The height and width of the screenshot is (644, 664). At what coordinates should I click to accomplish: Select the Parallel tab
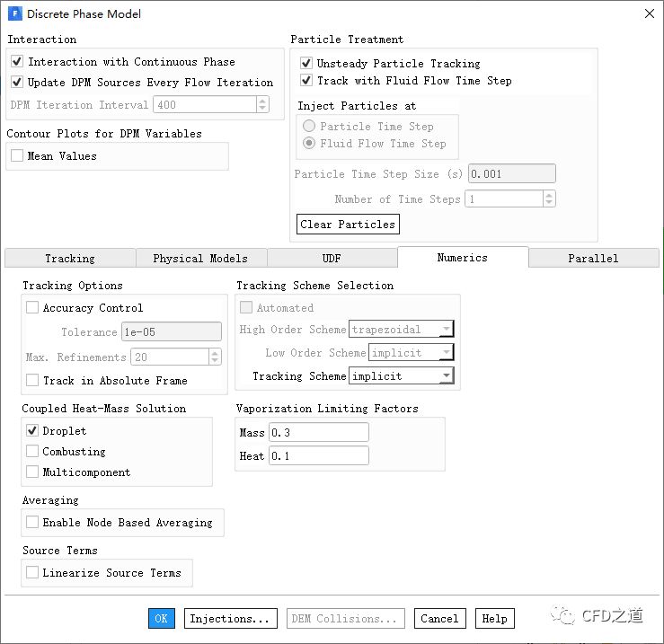click(593, 259)
